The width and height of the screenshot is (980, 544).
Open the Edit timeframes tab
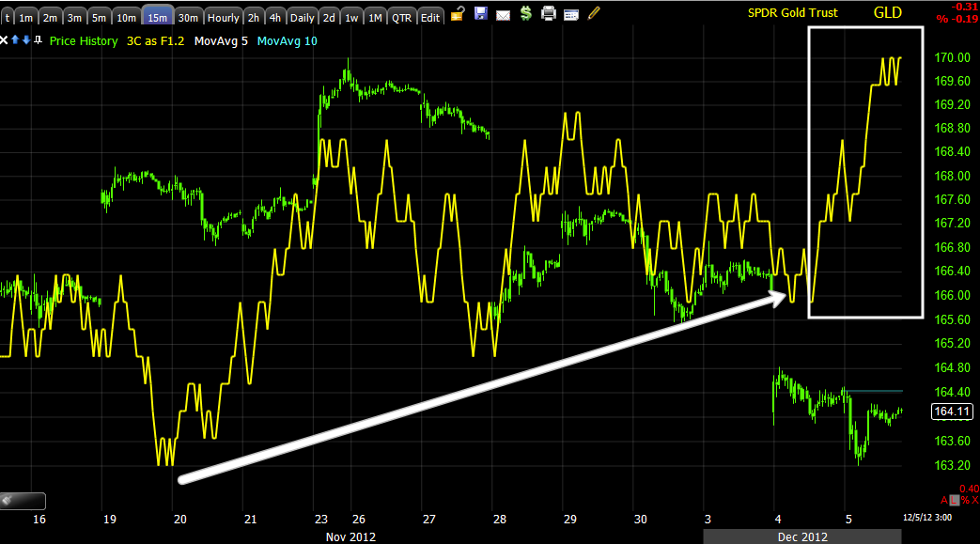tap(430, 16)
